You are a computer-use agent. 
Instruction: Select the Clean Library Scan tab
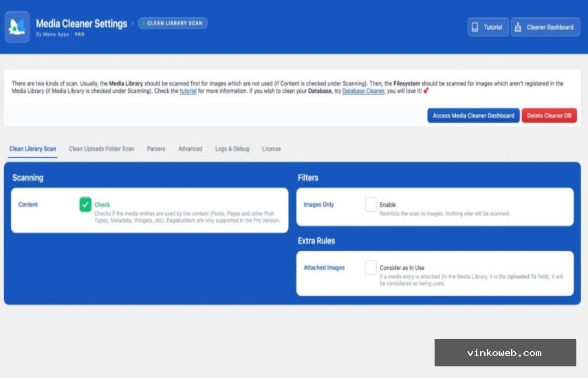click(x=32, y=148)
